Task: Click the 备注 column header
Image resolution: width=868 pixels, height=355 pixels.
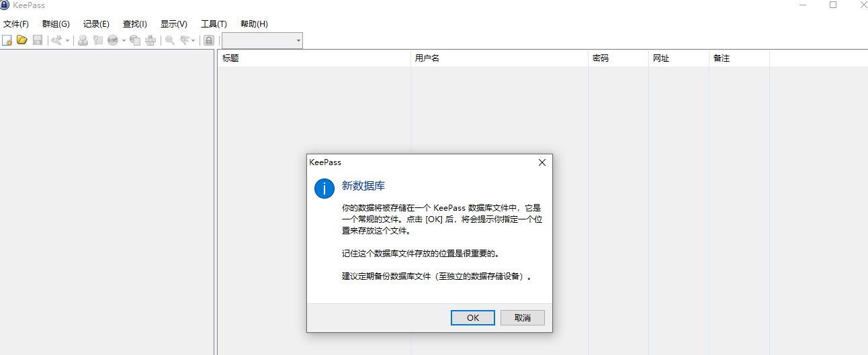Action: click(739, 58)
